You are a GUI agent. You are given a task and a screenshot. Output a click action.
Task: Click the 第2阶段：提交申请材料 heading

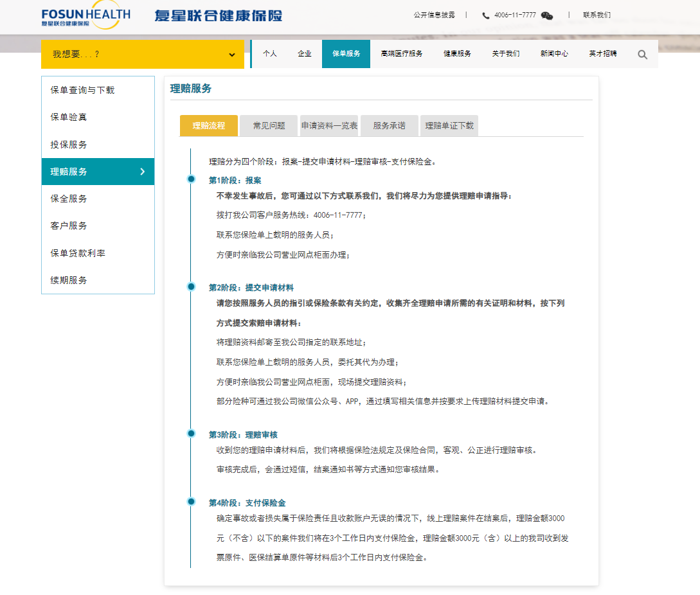[x=251, y=287]
